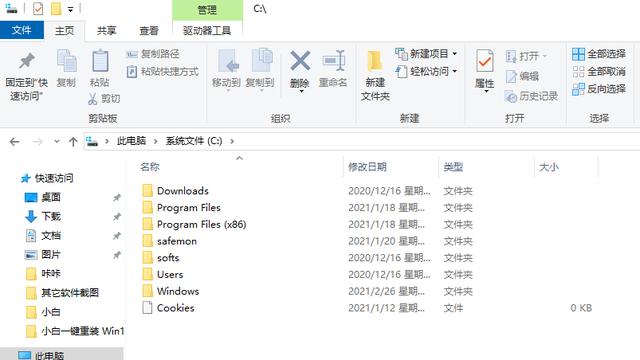640x360 pixels.
Task: Click the Cookies file icon
Action: (147, 308)
